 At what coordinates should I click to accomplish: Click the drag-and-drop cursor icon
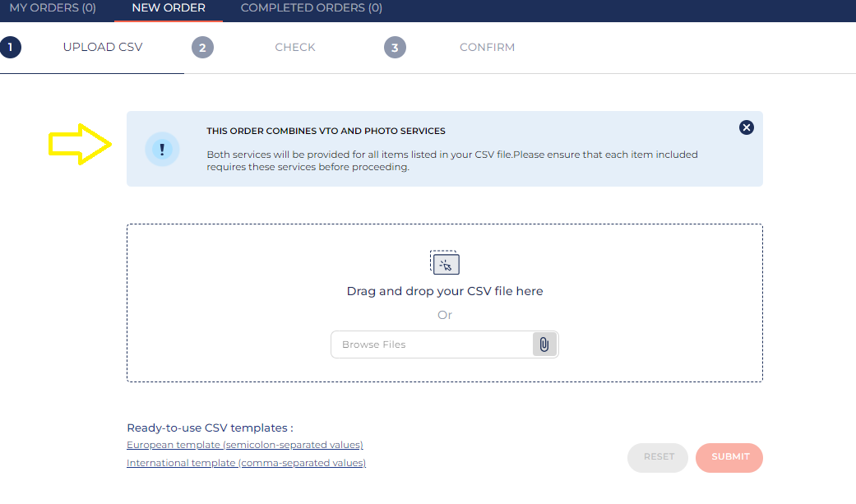(x=445, y=263)
